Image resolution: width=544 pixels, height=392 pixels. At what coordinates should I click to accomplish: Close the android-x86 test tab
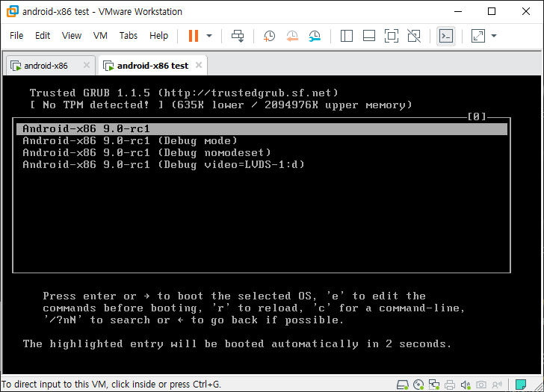pyautogui.click(x=199, y=65)
